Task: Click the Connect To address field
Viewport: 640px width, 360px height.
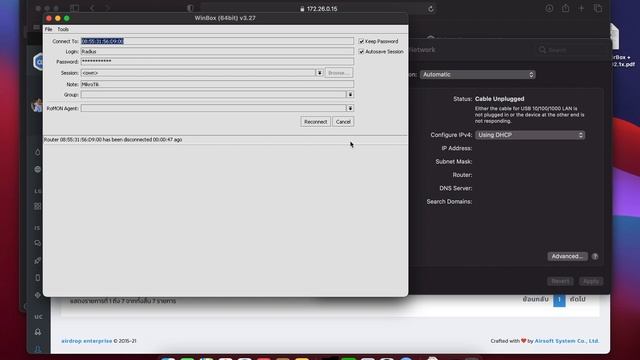Action: (x=217, y=41)
